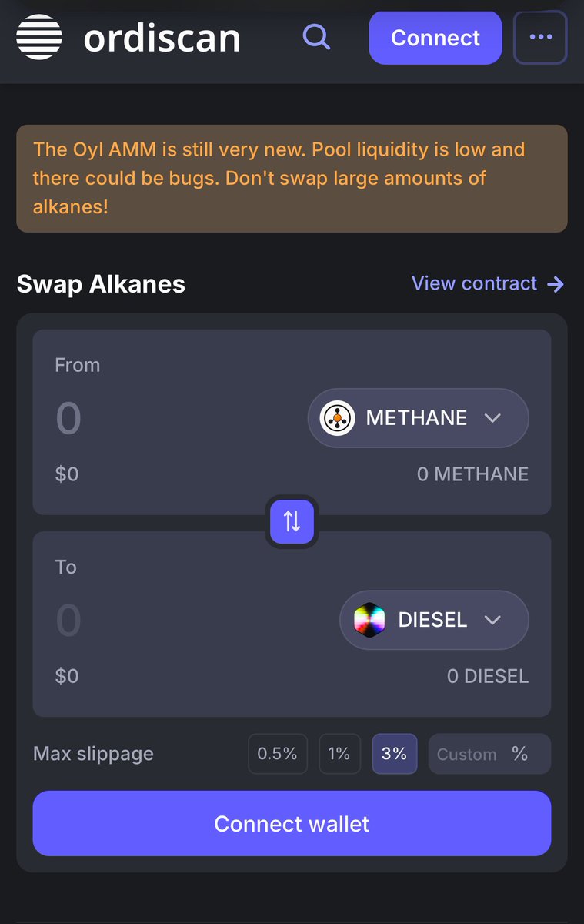Select 0.5% max slippage
The width and height of the screenshot is (584, 924).
coord(278,754)
